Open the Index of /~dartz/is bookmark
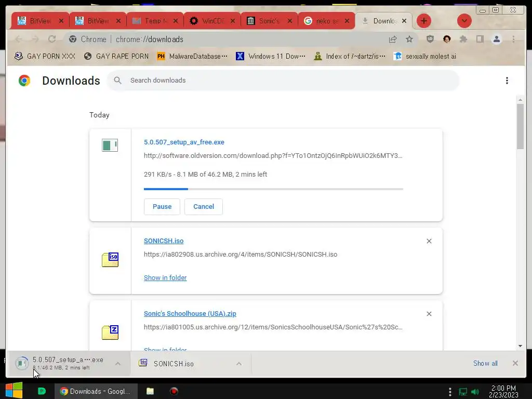532x399 pixels. click(x=350, y=56)
